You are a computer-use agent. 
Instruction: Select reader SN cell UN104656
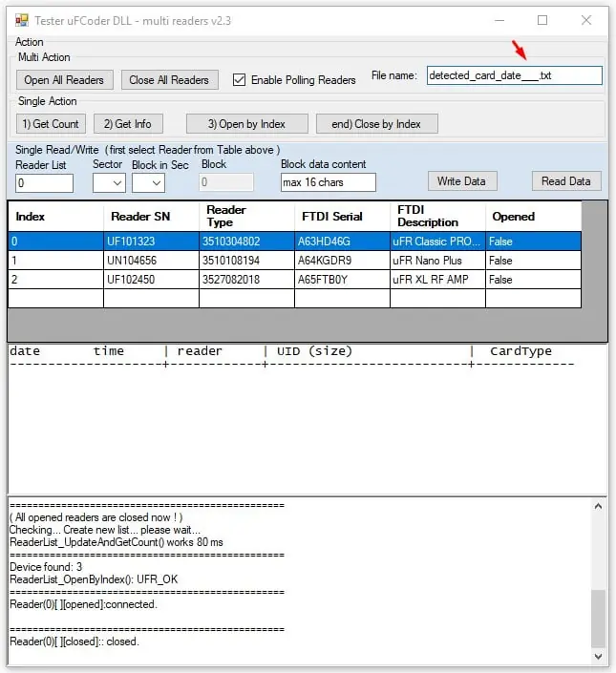[x=151, y=260]
